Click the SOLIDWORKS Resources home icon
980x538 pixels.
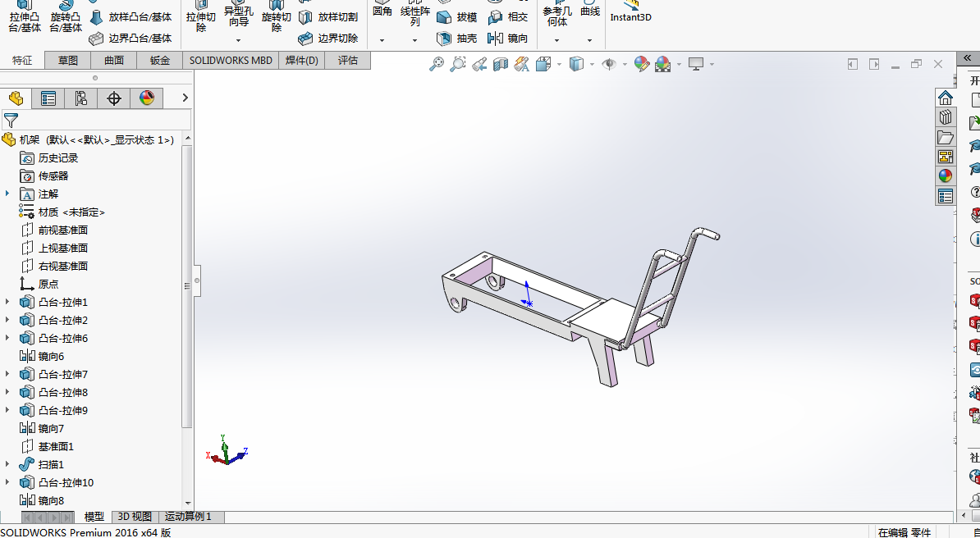945,98
